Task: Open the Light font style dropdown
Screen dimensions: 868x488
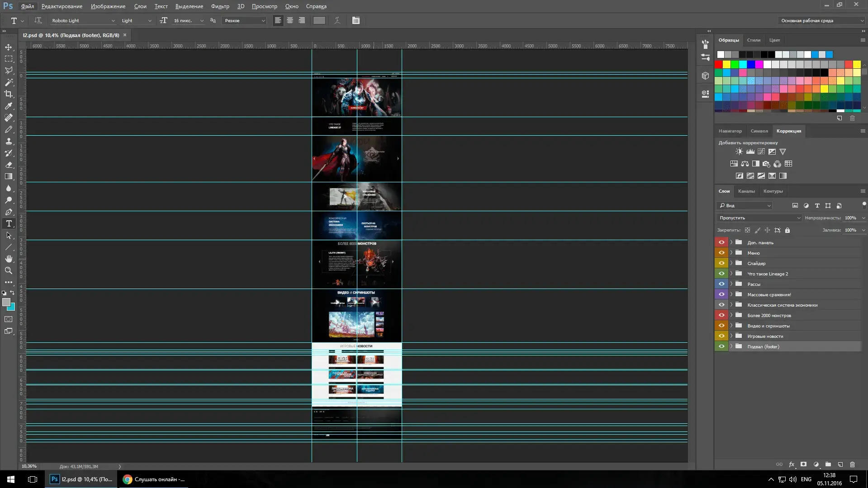Action: click(x=136, y=20)
